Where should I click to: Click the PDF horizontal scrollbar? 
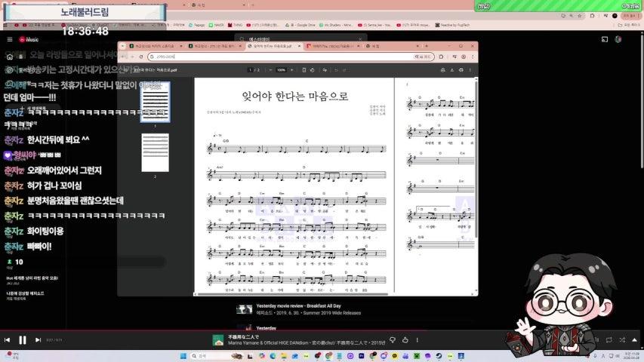tap(292, 294)
